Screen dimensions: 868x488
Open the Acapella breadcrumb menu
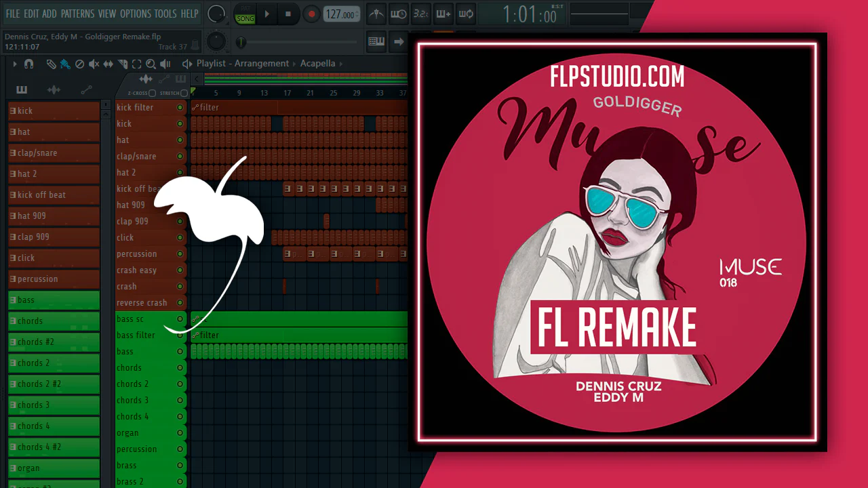coord(317,64)
